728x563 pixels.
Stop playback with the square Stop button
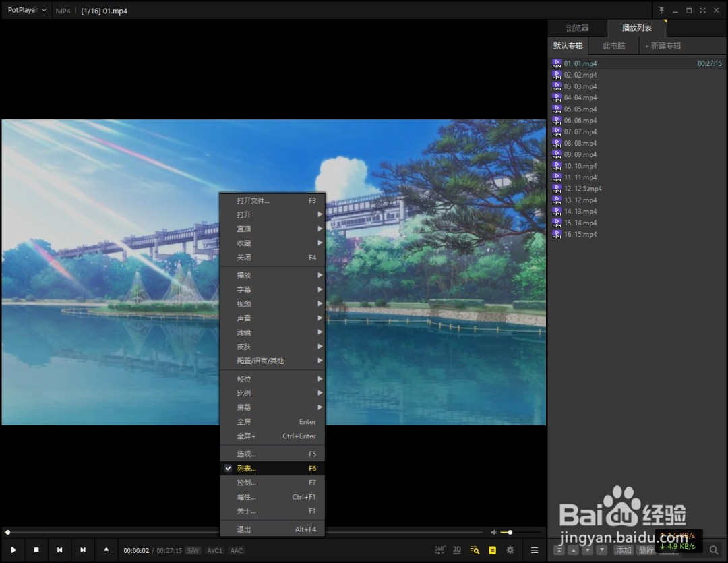click(x=36, y=550)
